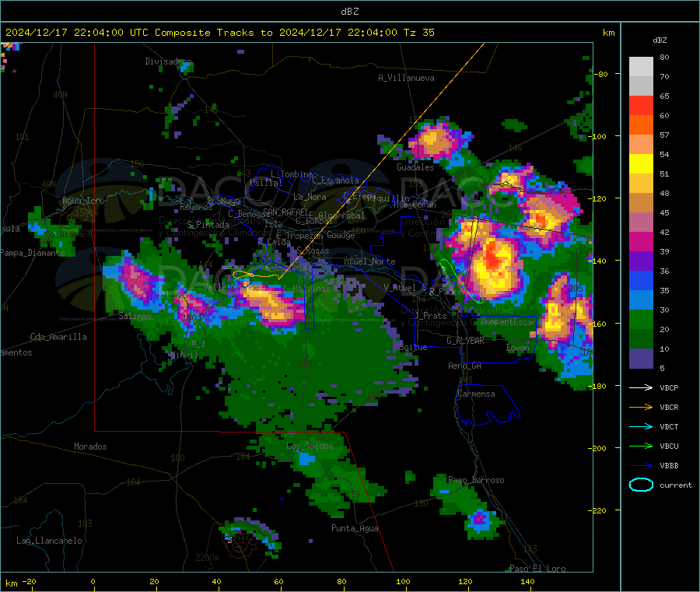Click the 80 value on the color scale

[664, 57]
